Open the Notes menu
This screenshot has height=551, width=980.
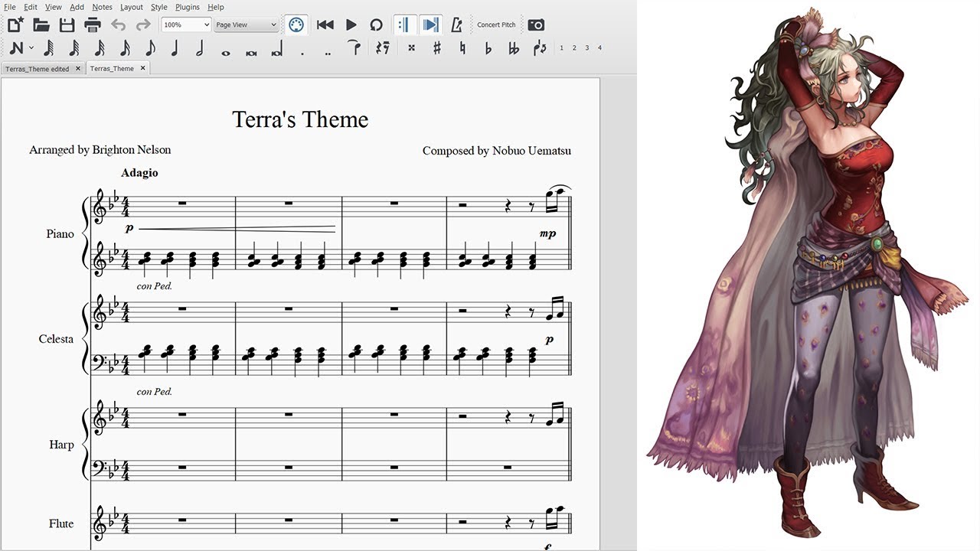102,7
